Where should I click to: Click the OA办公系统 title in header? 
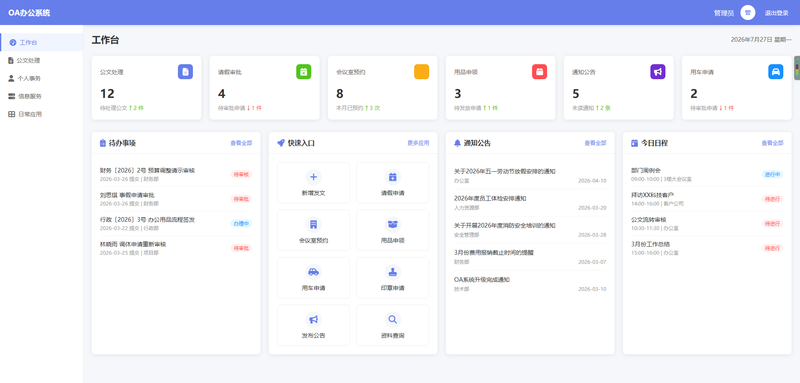(x=29, y=13)
